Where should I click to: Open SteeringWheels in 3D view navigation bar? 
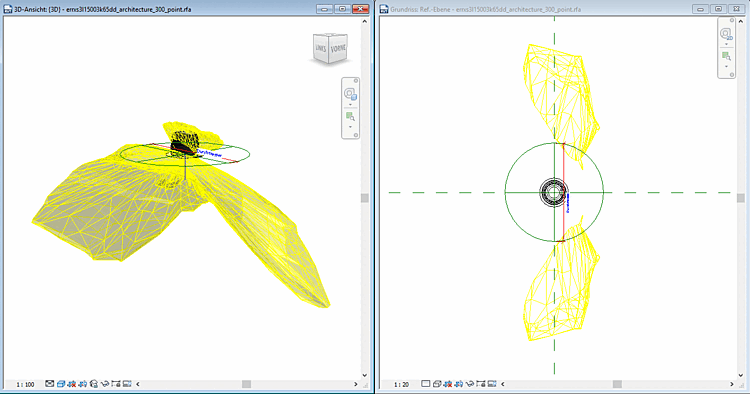350,94
